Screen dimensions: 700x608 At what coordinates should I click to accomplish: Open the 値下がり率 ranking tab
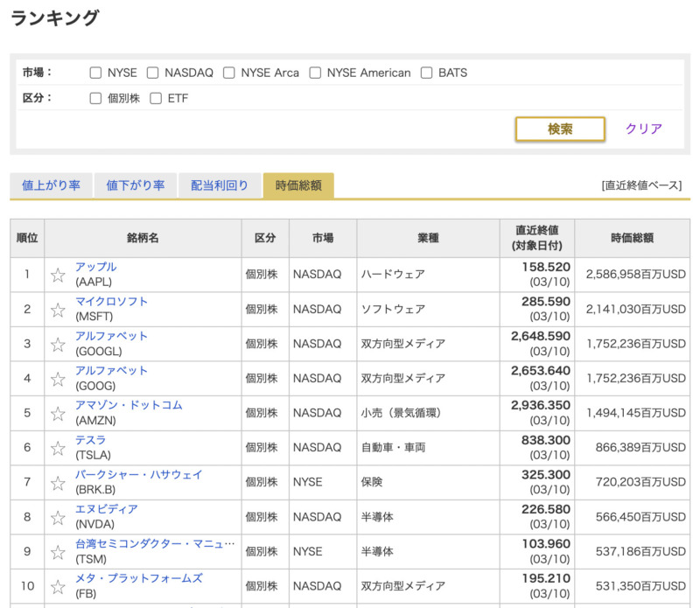pos(136,185)
